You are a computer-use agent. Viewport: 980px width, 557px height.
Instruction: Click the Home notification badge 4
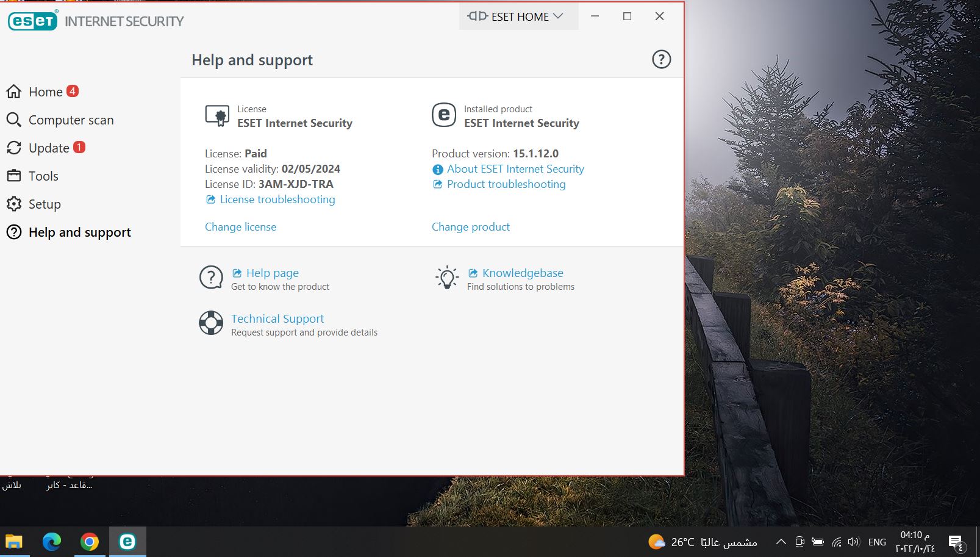click(x=73, y=91)
